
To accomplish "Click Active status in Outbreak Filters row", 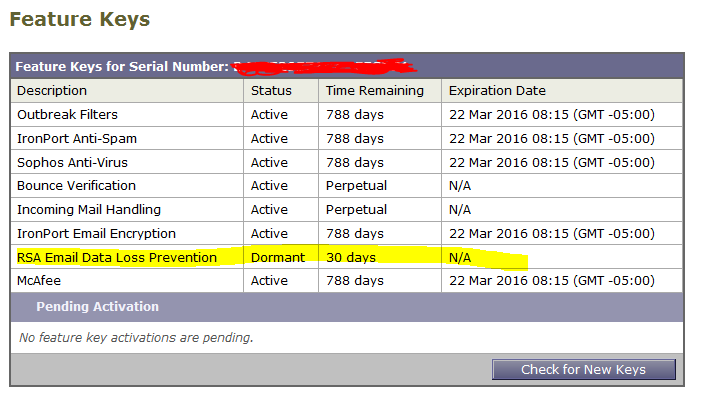I will [x=269, y=114].
